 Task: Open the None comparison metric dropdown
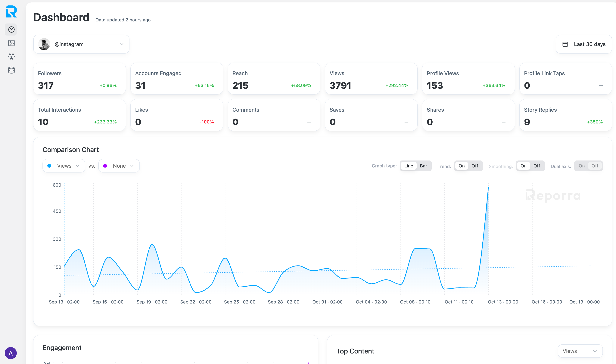[x=119, y=166]
